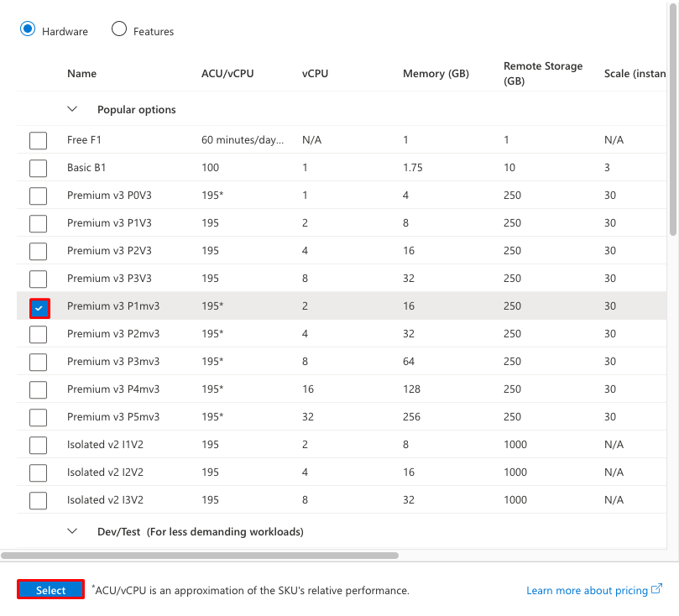The image size is (679, 616).
Task: Uncheck the Premium v3 P1mv3 checkbox
Action: 38,307
